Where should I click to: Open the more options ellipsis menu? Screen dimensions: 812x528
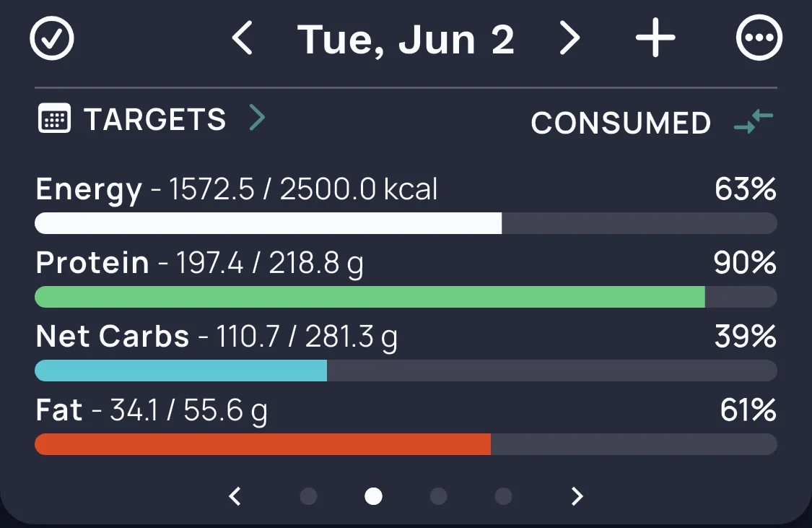(759, 38)
